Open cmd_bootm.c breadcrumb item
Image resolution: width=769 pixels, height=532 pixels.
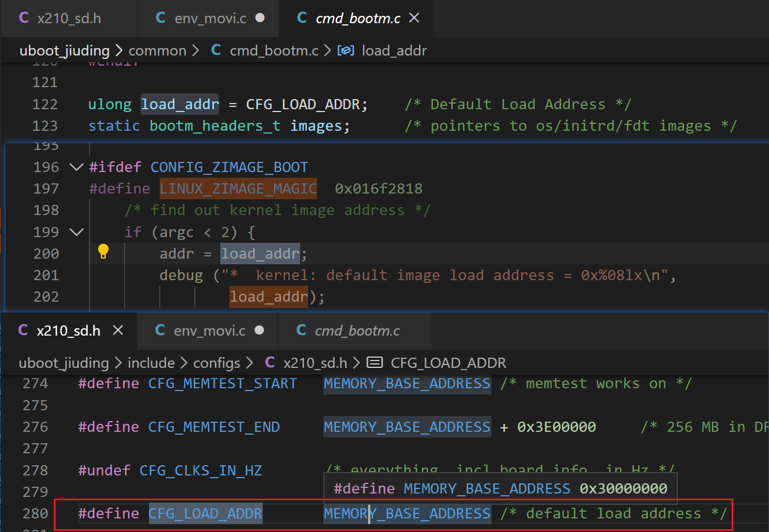pos(274,50)
